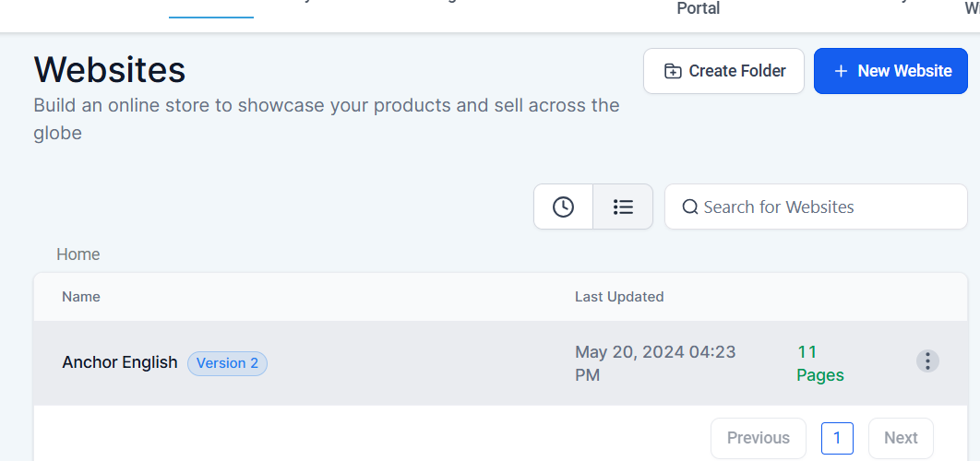The width and height of the screenshot is (980, 461).
Task: Open the 11 Pages link
Action: 820,363
